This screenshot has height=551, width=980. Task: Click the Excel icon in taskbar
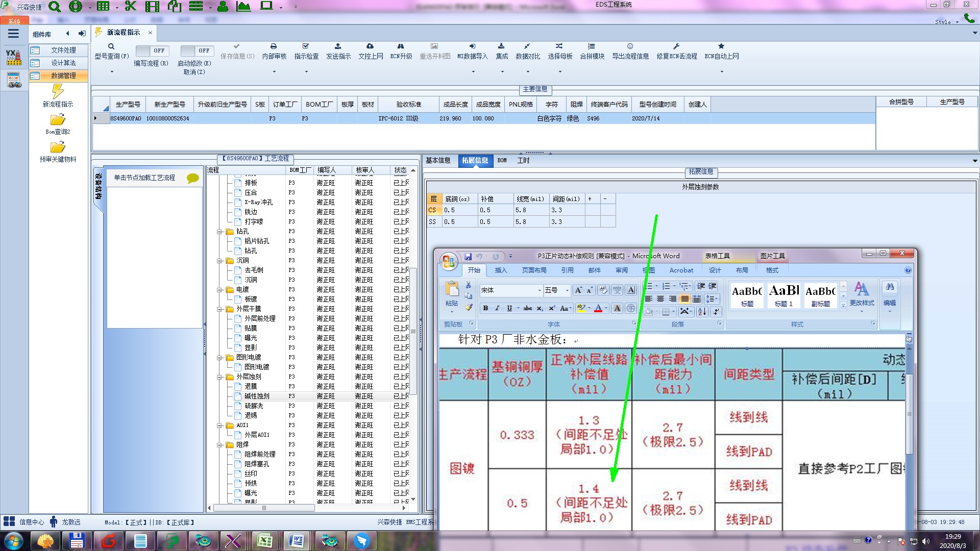tap(264, 540)
